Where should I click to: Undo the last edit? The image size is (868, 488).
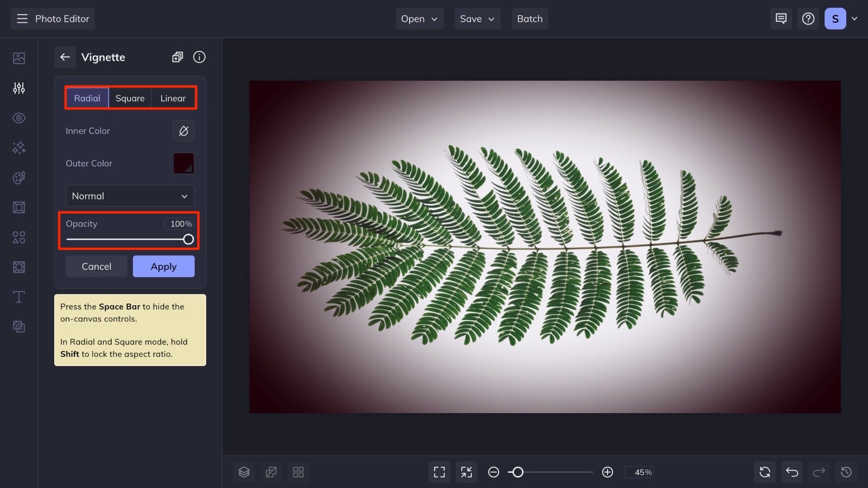pos(792,472)
